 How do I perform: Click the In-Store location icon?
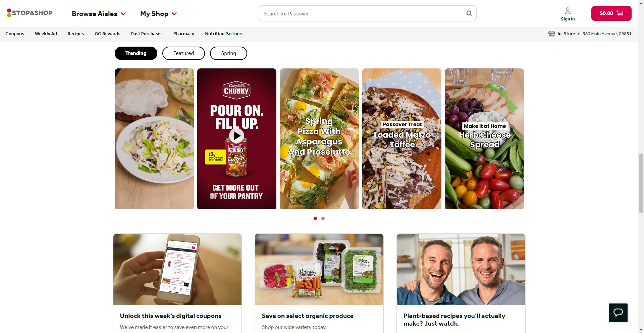[x=551, y=34]
